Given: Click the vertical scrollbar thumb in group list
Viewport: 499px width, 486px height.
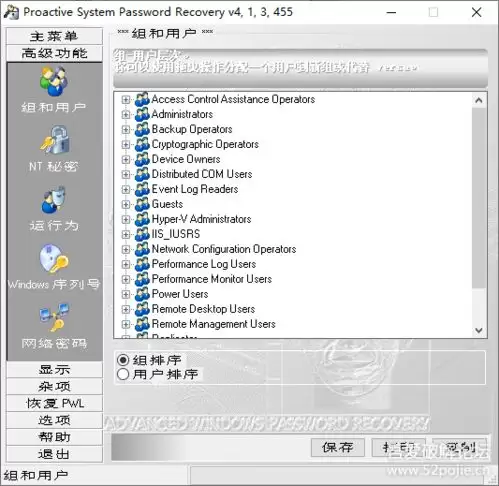Looking at the screenshot, I should point(479,198).
